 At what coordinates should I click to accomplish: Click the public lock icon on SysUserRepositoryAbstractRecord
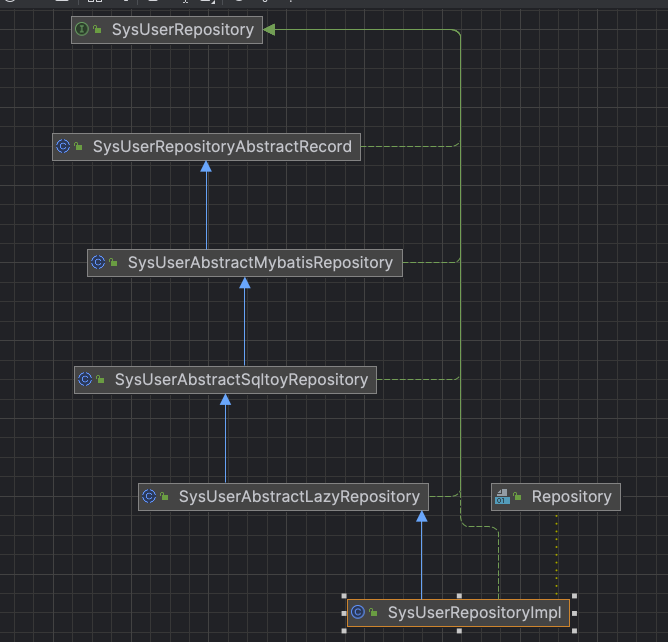click(x=78, y=147)
